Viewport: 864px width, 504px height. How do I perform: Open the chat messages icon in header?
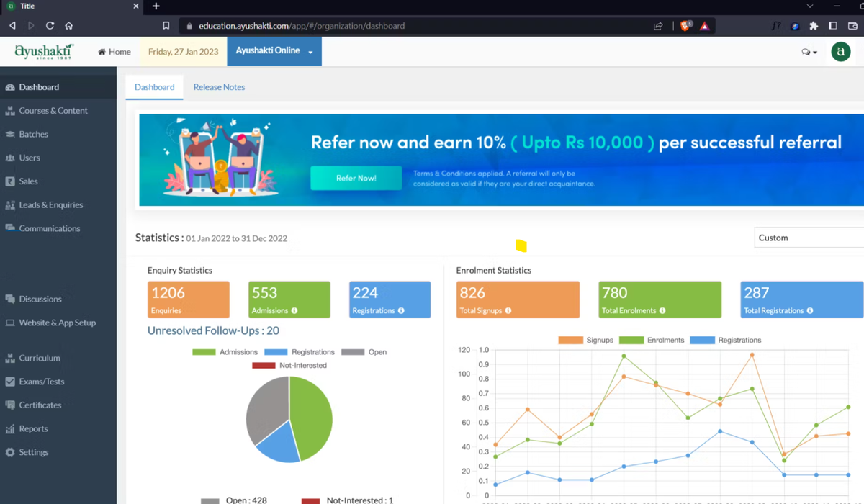(x=809, y=52)
